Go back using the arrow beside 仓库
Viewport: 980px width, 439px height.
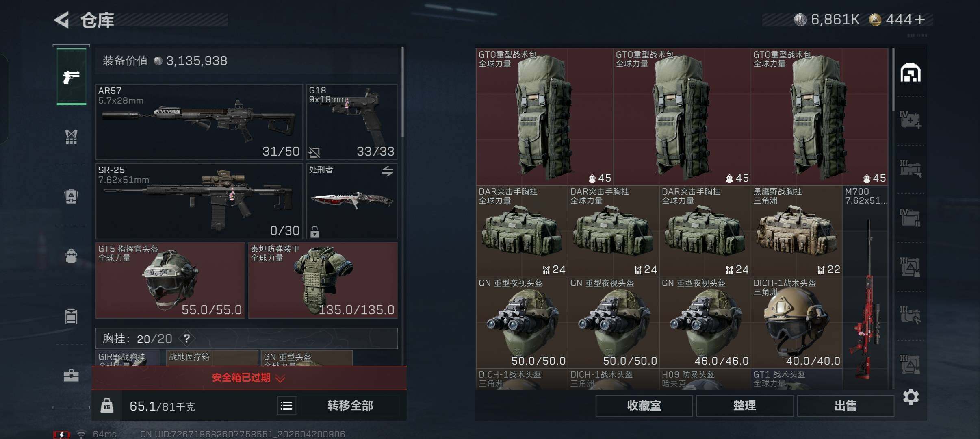[x=61, y=20]
